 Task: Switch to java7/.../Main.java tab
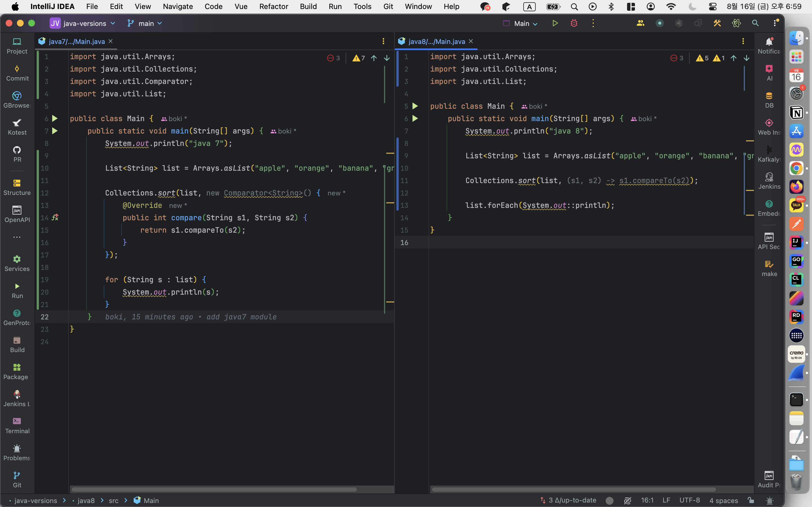[x=76, y=41]
